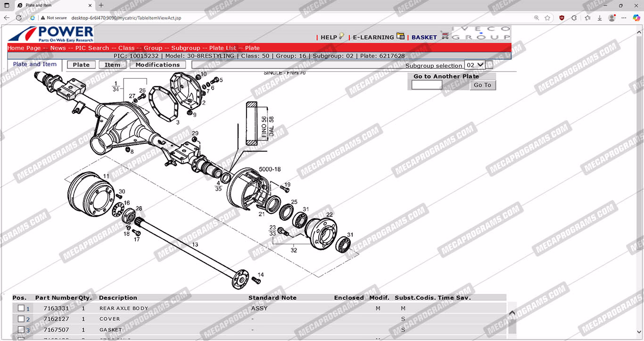Launch Copilot from the browser toolbar
Viewport: 644px width, 341px height.
pyautogui.click(x=636, y=18)
